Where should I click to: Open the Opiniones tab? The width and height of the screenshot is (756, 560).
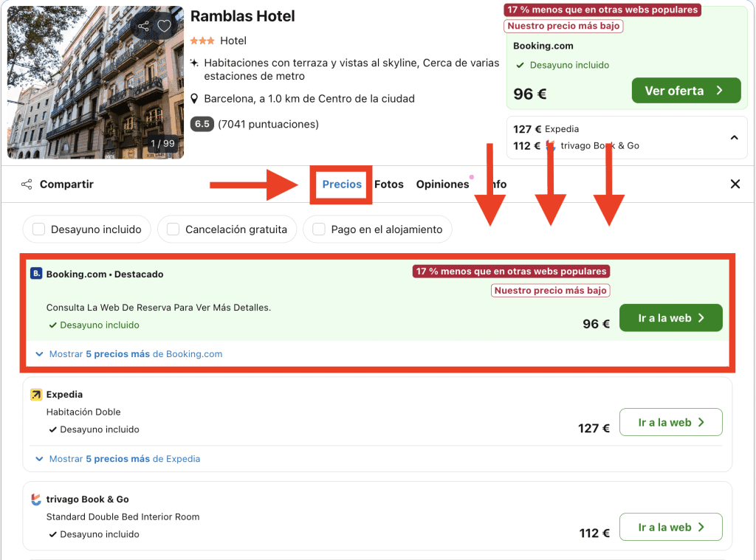(x=442, y=184)
